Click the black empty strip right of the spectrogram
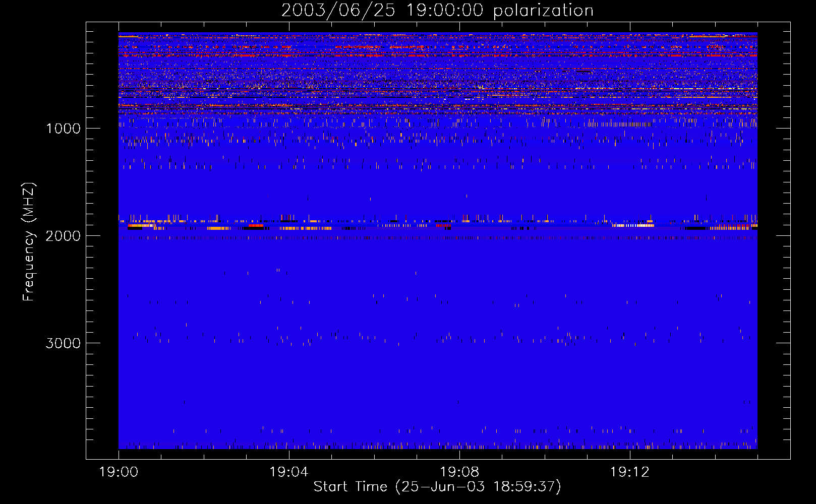This screenshot has height=504, width=816. tap(774, 242)
